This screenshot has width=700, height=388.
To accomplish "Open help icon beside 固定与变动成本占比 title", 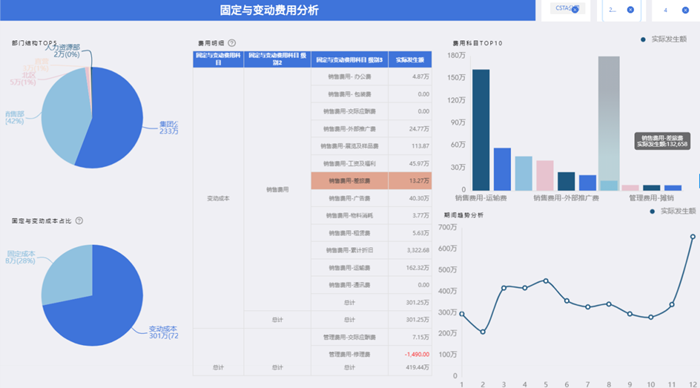I will (x=79, y=221).
